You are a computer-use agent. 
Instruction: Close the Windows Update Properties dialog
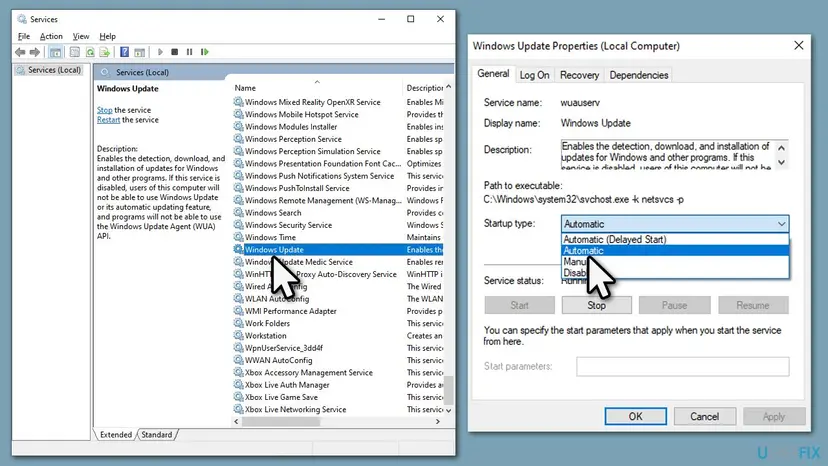pos(798,45)
